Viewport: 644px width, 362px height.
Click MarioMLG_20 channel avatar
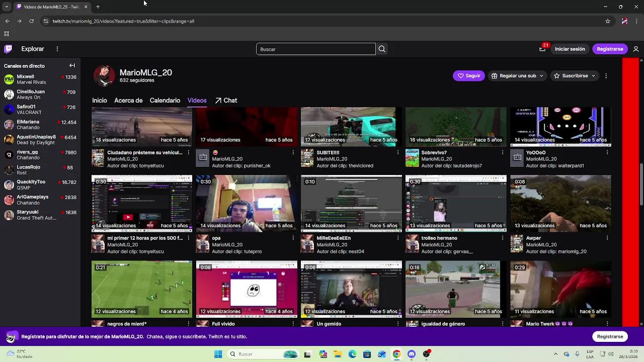(104, 76)
